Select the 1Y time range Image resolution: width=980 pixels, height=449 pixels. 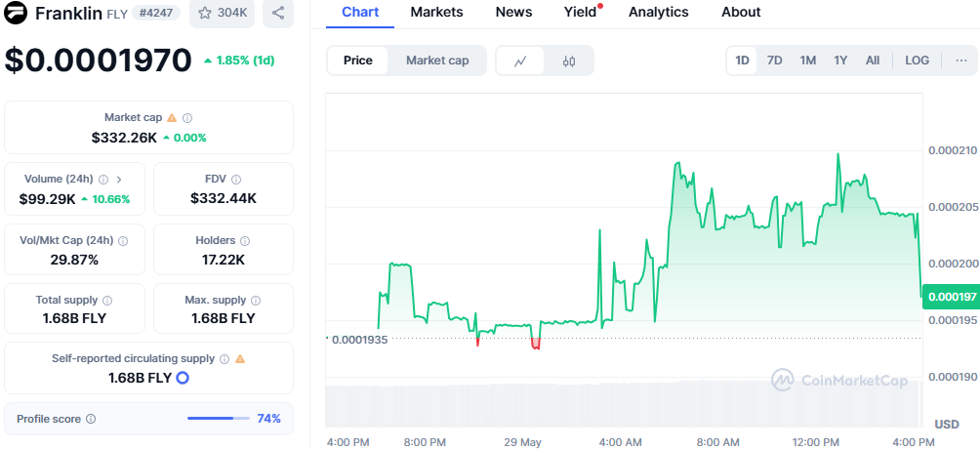pos(840,61)
